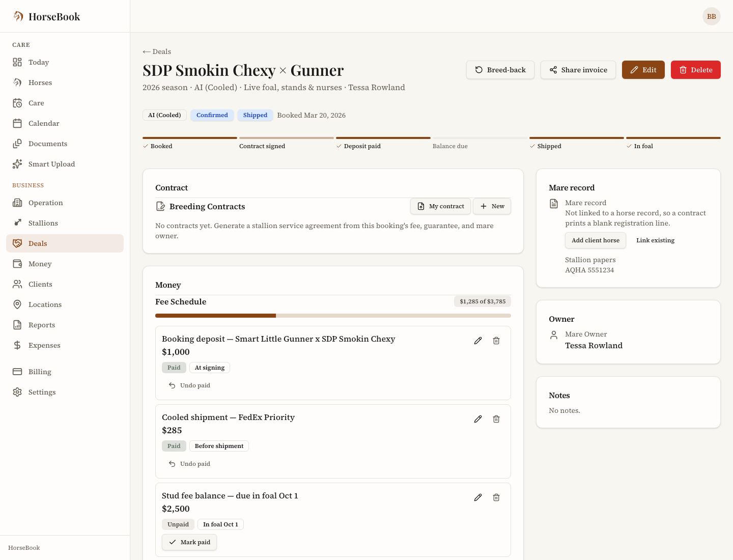Undo paid on Booking deposit
Viewport: 733px width, 560px height.
coord(189,385)
